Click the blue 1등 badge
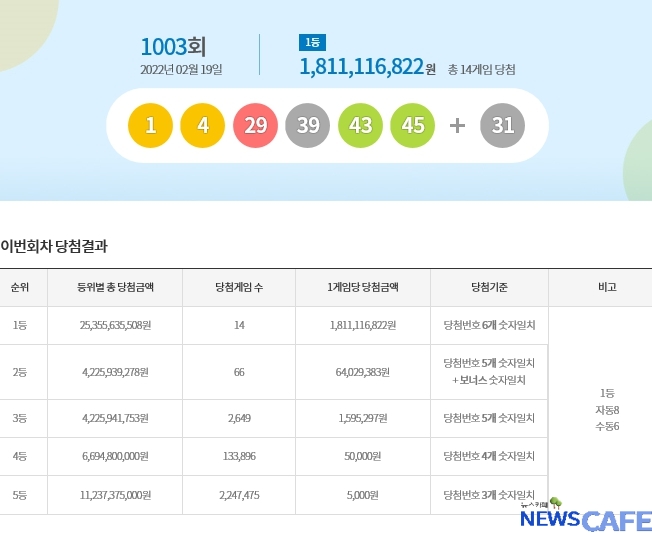 tap(312, 42)
